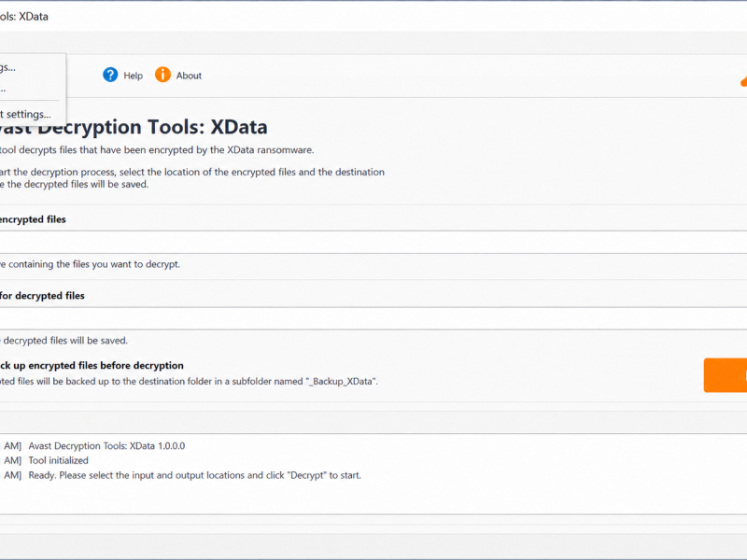Screen dimensions: 747x560
Task: Click the orange Decrypt button
Action: pyautogui.click(x=726, y=375)
